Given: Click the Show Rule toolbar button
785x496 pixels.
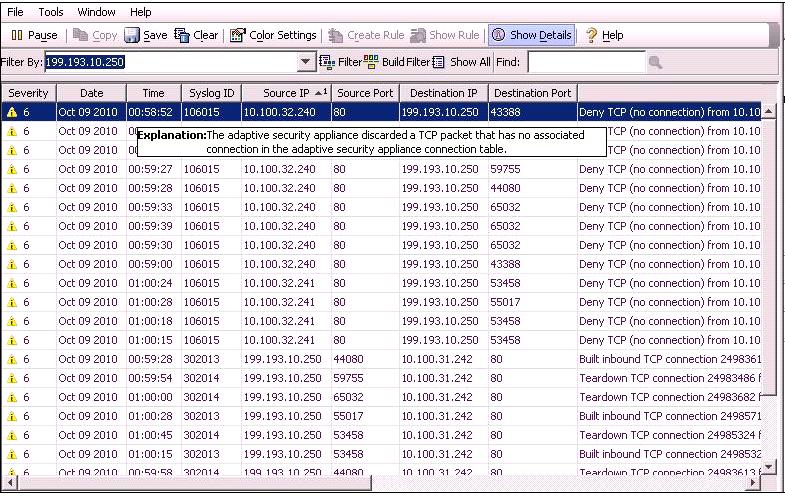Looking at the screenshot, I should coord(445,35).
